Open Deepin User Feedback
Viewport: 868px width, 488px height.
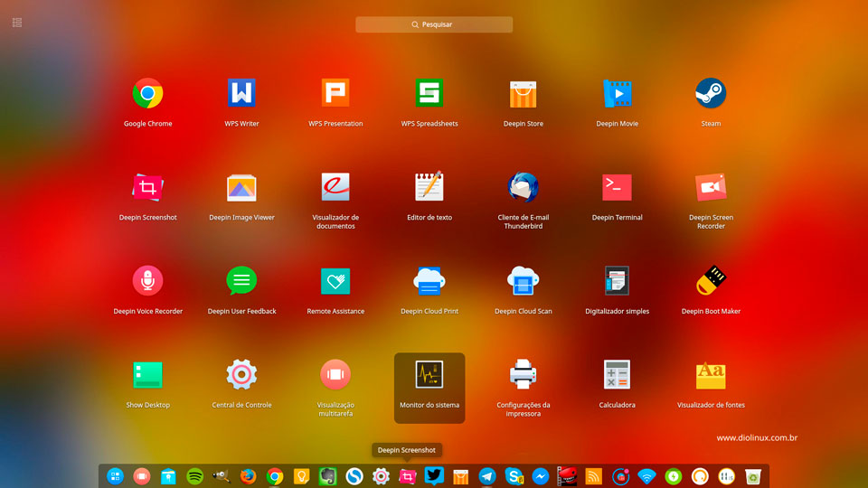[x=241, y=280]
